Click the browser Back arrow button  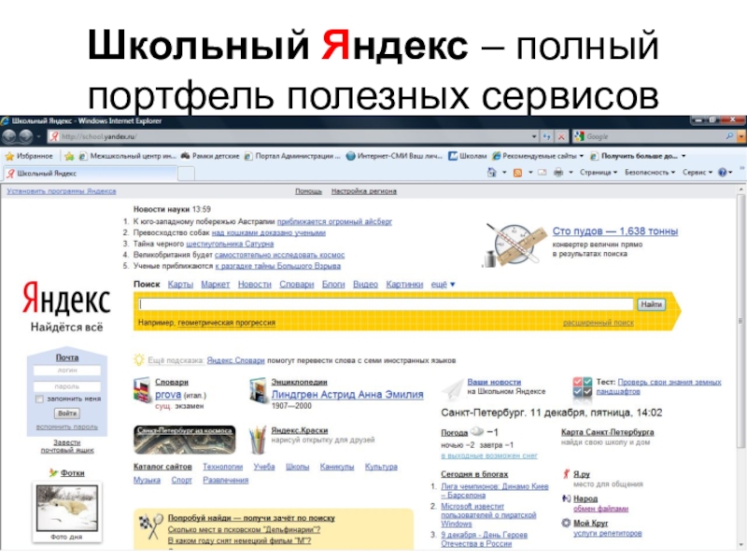9,136
